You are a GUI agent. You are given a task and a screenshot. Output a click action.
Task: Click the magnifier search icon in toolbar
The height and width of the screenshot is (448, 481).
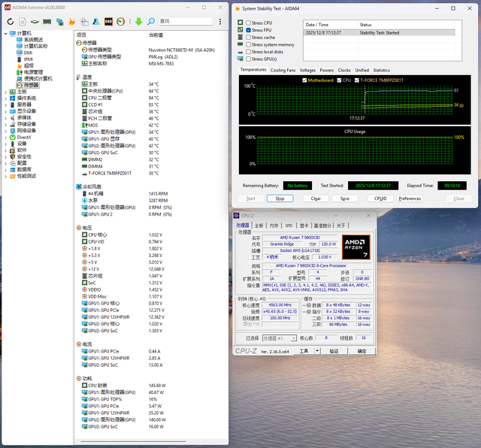[152, 21]
